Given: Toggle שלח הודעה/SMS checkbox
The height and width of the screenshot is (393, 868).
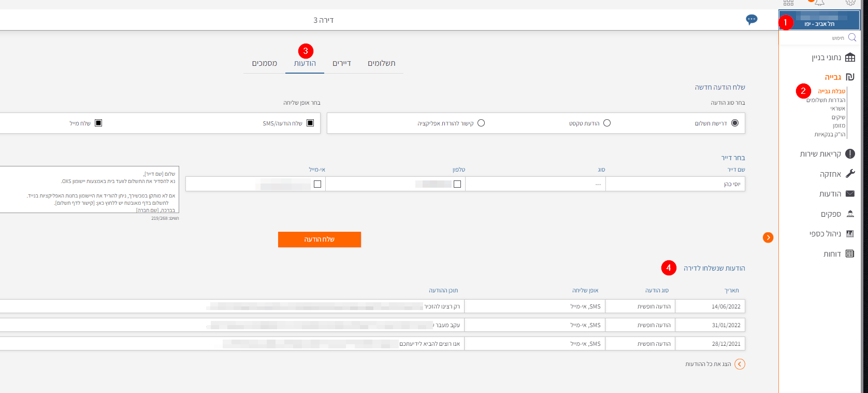Looking at the screenshot, I should tap(310, 123).
